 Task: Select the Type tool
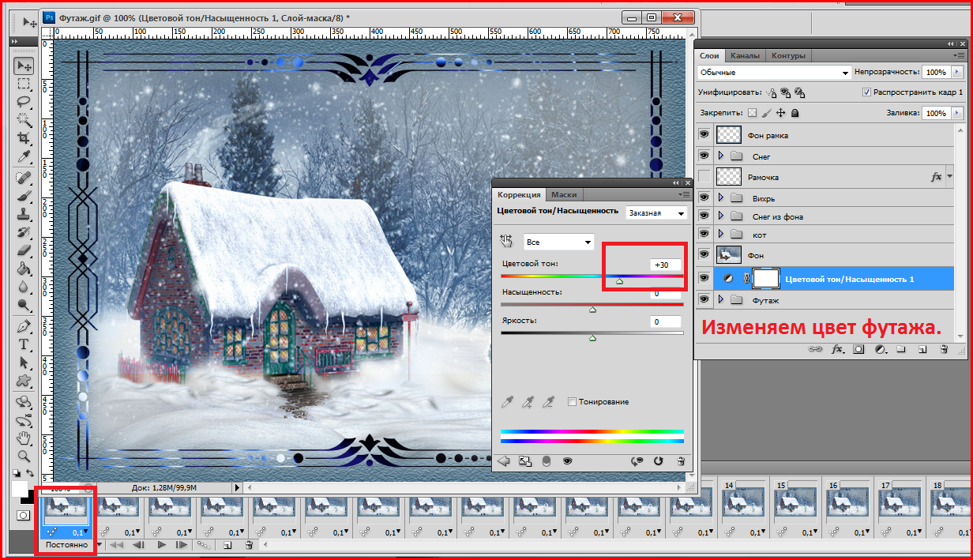pyautogui.click(x=24, y=344)
